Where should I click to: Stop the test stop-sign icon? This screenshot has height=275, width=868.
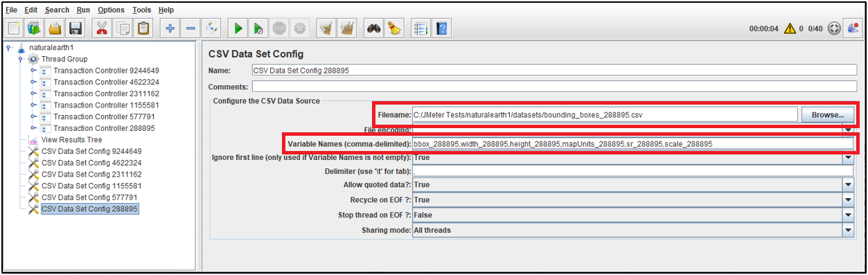tap(279, 28)
